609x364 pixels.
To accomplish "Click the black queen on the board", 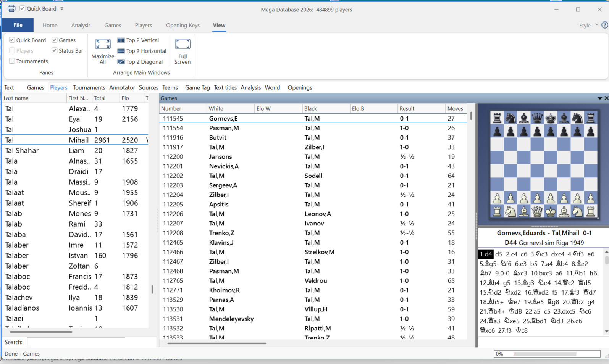I will 537,118.
